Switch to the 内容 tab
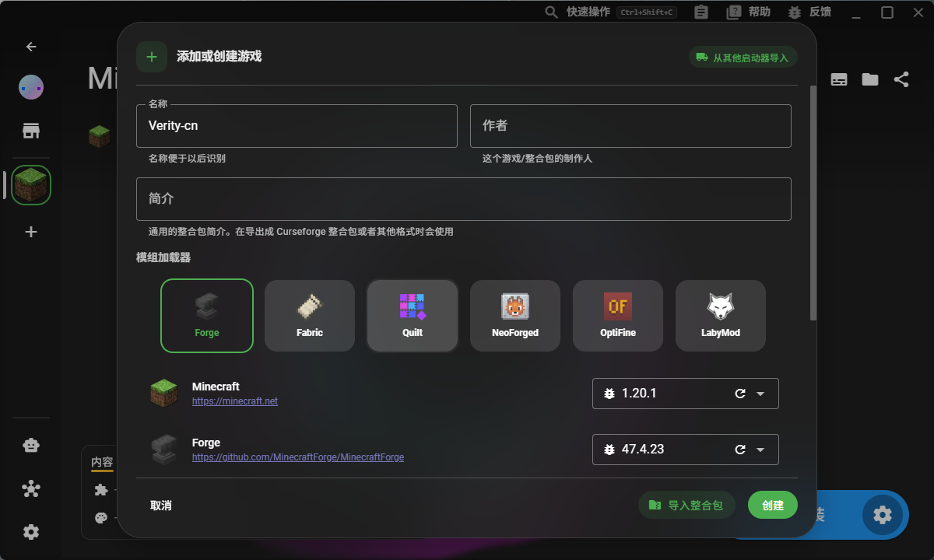Image resolution: width=934 pixels, height=560 pixels. click(102, 462)
